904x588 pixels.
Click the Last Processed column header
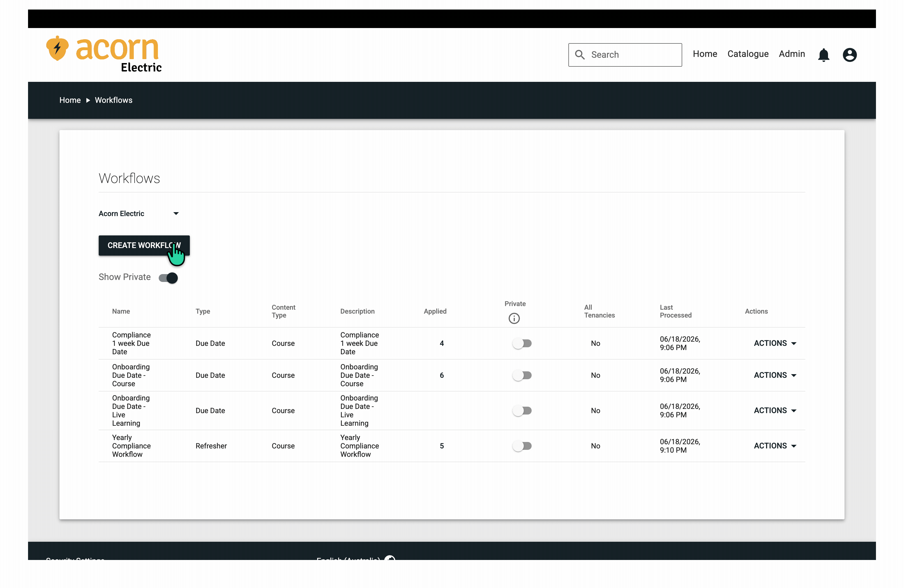(675, 311)
